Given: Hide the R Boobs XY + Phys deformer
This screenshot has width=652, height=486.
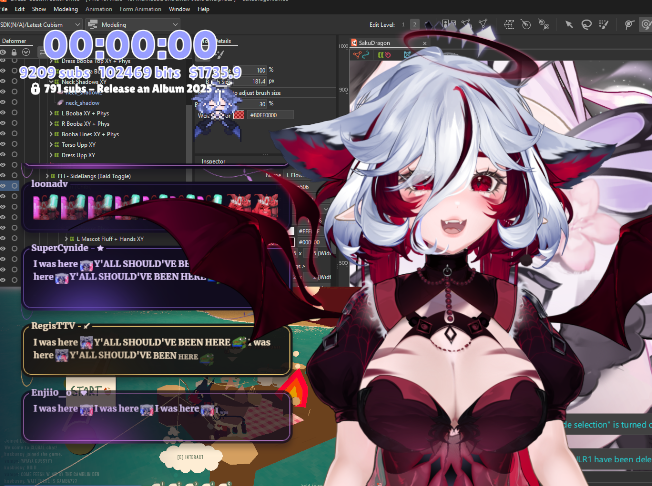Looking at the screenshot, I should click(x=3, y=123).
